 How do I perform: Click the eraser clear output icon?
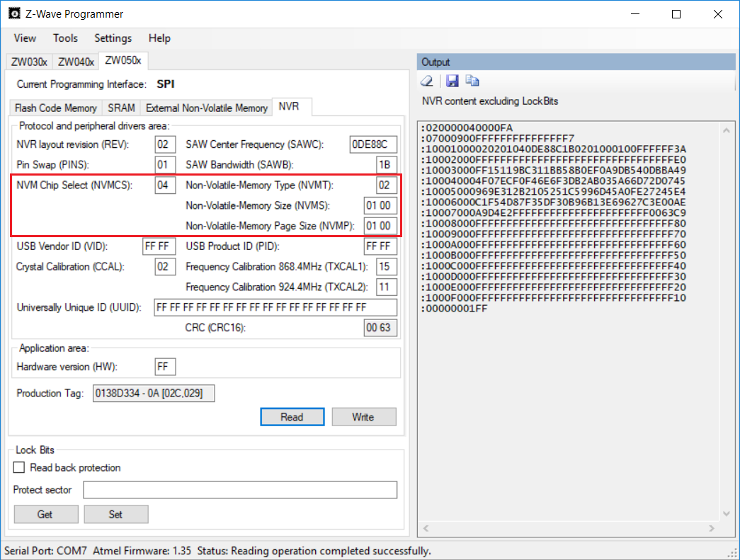point(427,81)
